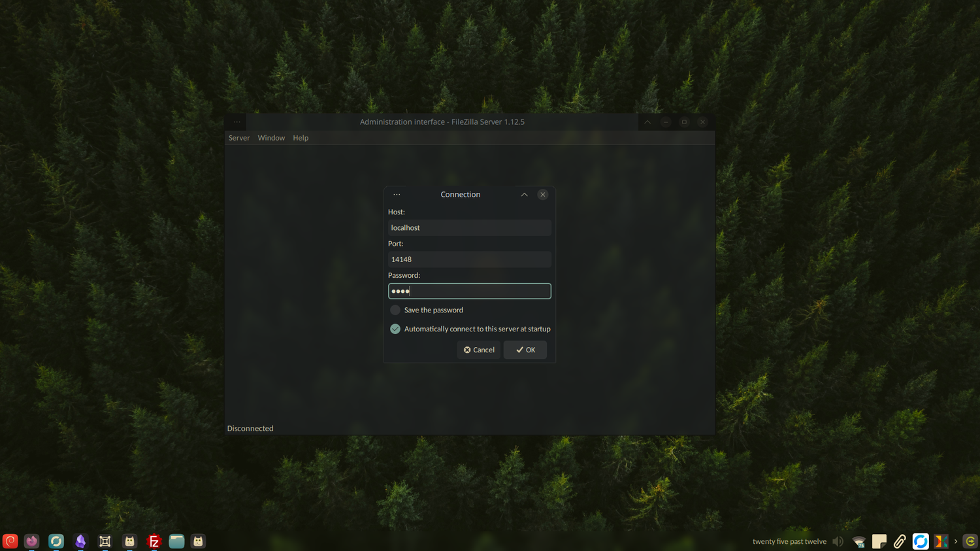The width and height of the screenshot is (980, 551).
Task: Open the teal sync app in the dock
Action: point(56,541)
